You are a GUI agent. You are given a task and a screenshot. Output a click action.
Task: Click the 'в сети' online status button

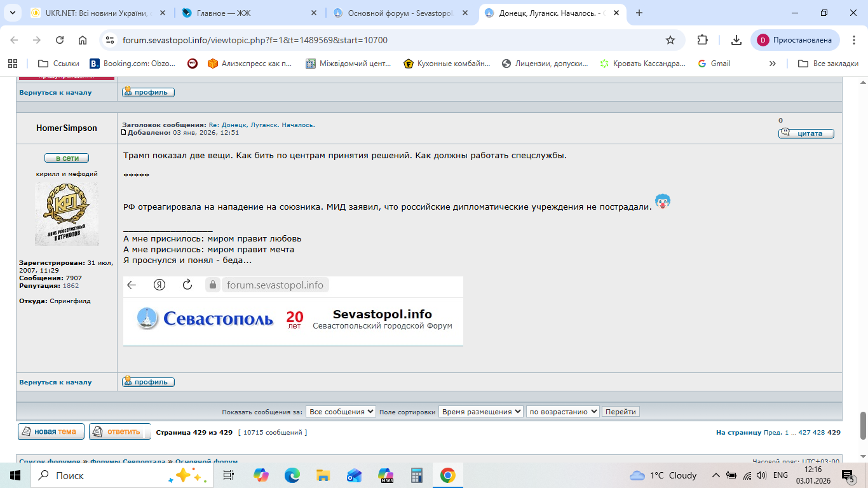pos(67,158)
